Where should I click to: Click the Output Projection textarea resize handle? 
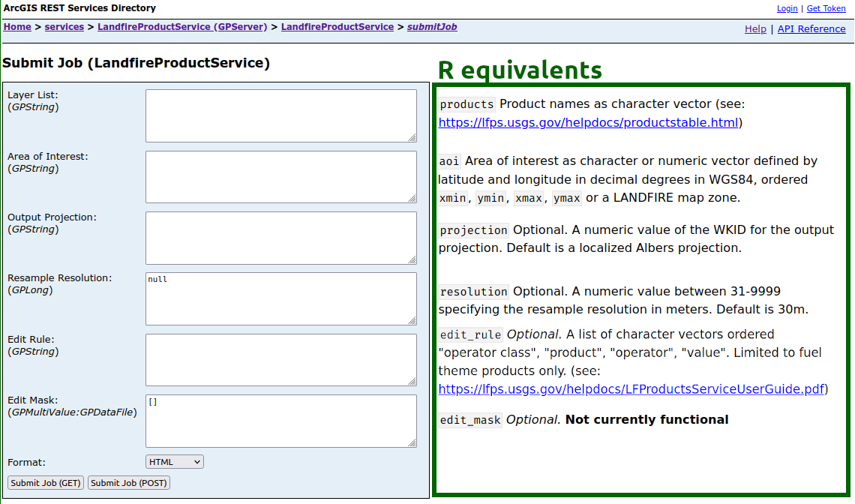412,260
